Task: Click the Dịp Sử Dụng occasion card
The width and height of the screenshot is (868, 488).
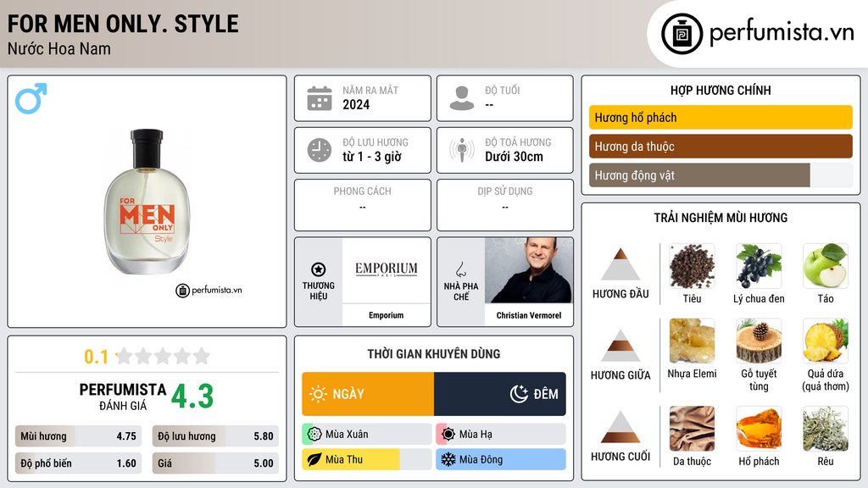Action: click(x=505, y=205)
